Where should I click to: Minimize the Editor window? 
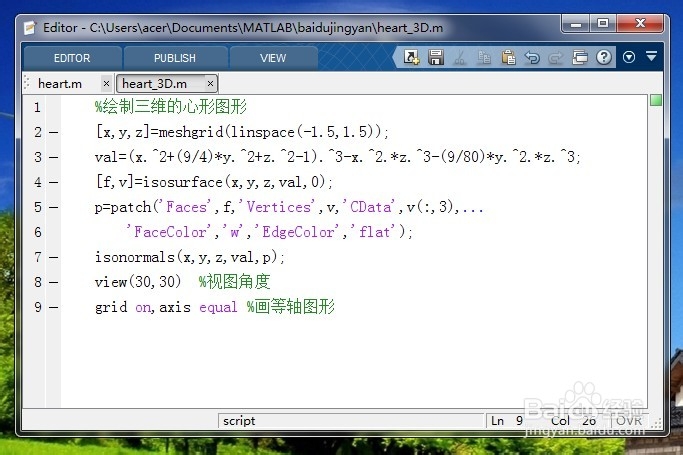tap(576, 24)
